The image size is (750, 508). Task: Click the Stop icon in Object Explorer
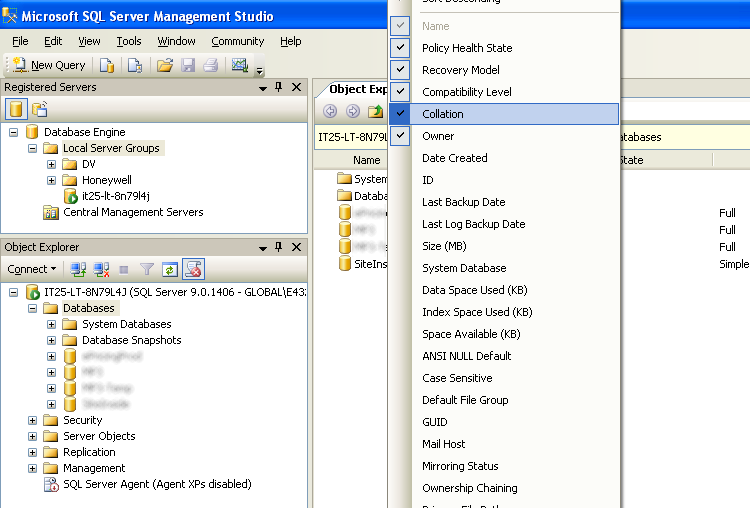point(124,270)
